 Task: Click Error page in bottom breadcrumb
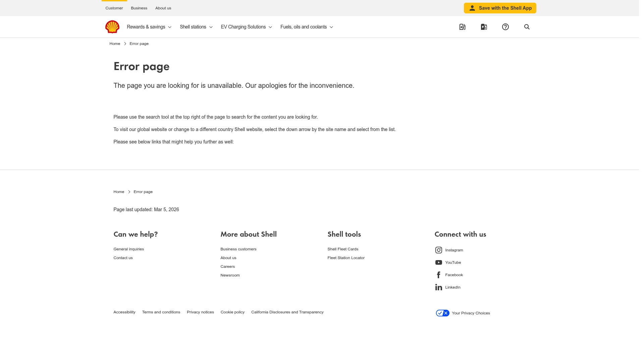click(143, 192)
